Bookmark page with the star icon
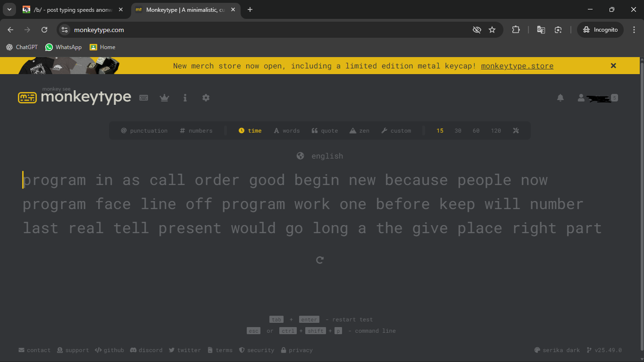This screenshot has height=362, width=644. pyautogui.click(x=492, y=30)
